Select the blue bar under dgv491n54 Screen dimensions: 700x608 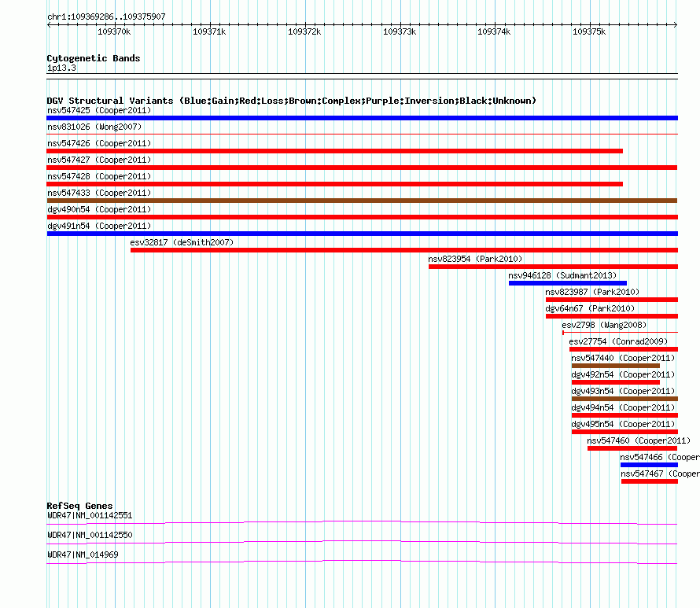pos(362,234)
